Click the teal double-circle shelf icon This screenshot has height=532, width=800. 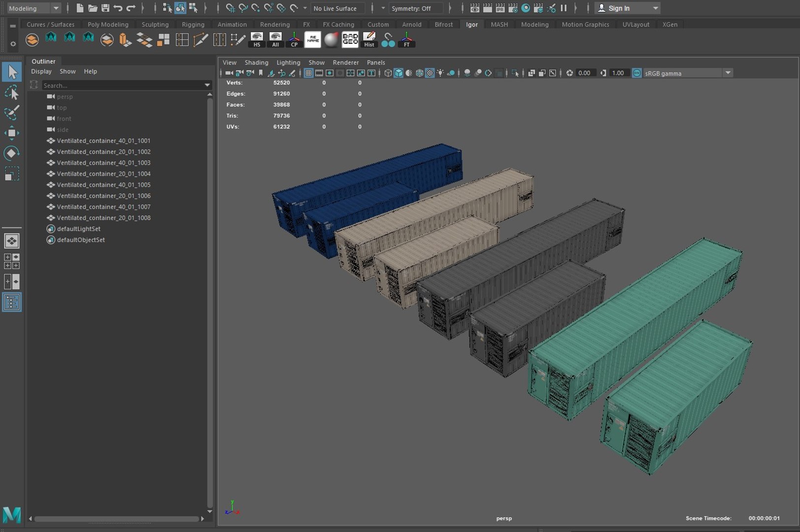pos(388,39)
